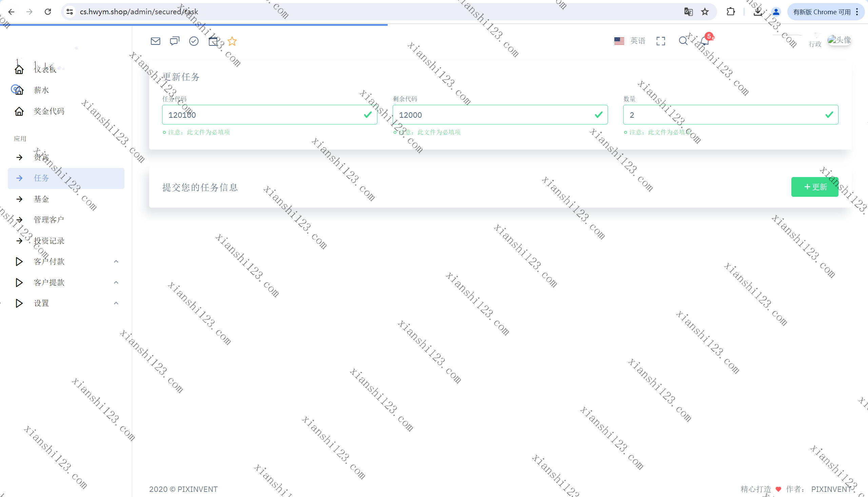Click the US flag language icon
Viewport: 868px width, 497px height.
coord(619,41)
